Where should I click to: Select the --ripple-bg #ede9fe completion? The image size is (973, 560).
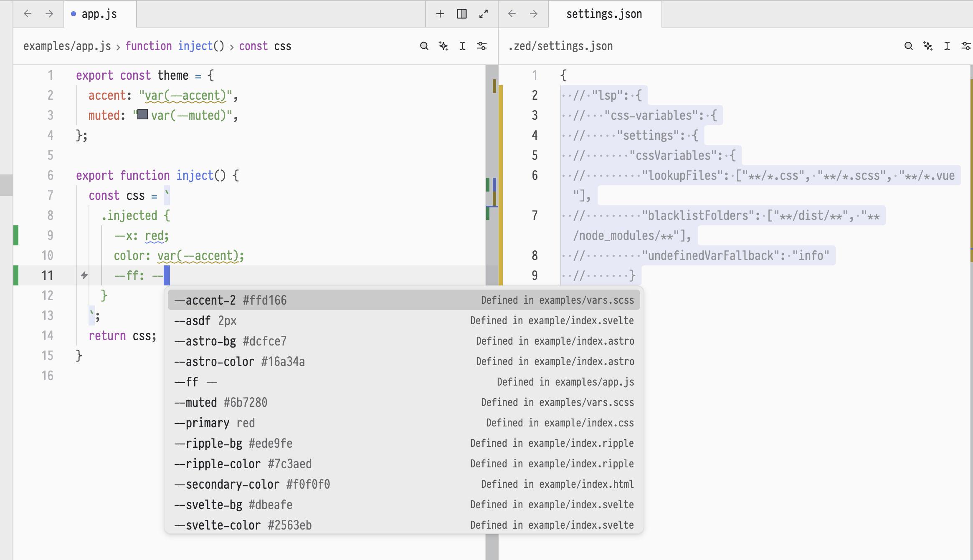(404, 443)
